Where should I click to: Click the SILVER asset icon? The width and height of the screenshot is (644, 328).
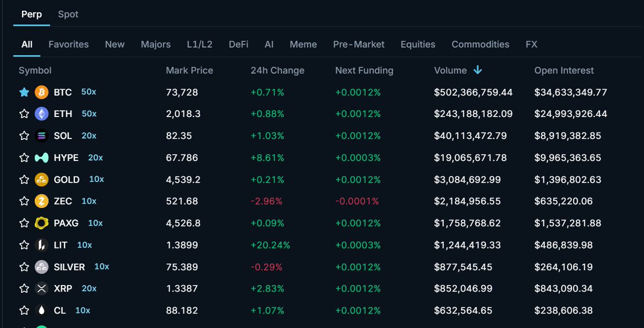[x=41, y=267]
